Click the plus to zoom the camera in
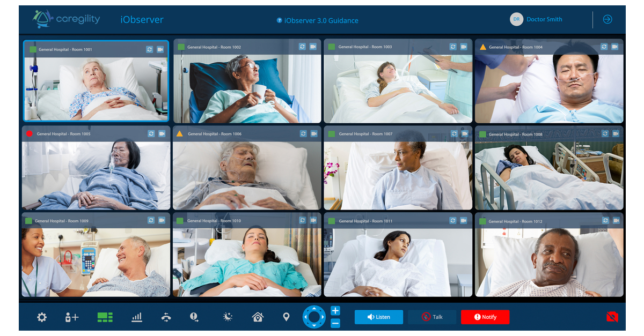 tap(335, 310)
